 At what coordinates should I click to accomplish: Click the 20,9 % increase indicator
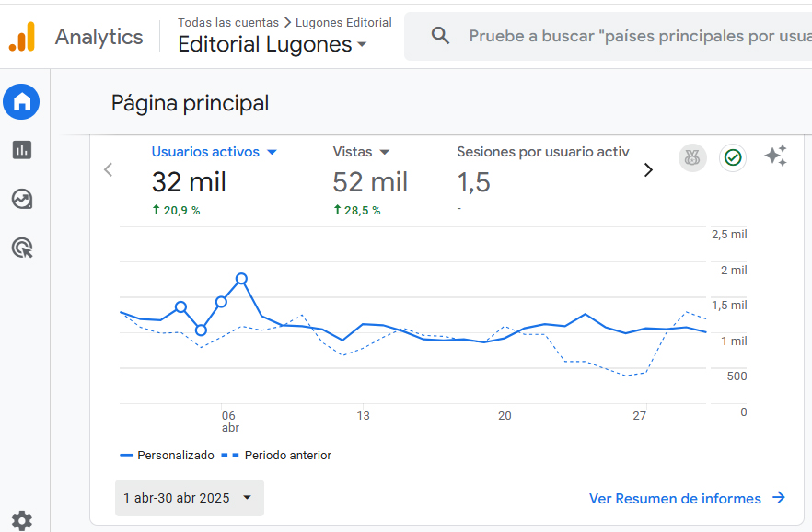point(176,210)
